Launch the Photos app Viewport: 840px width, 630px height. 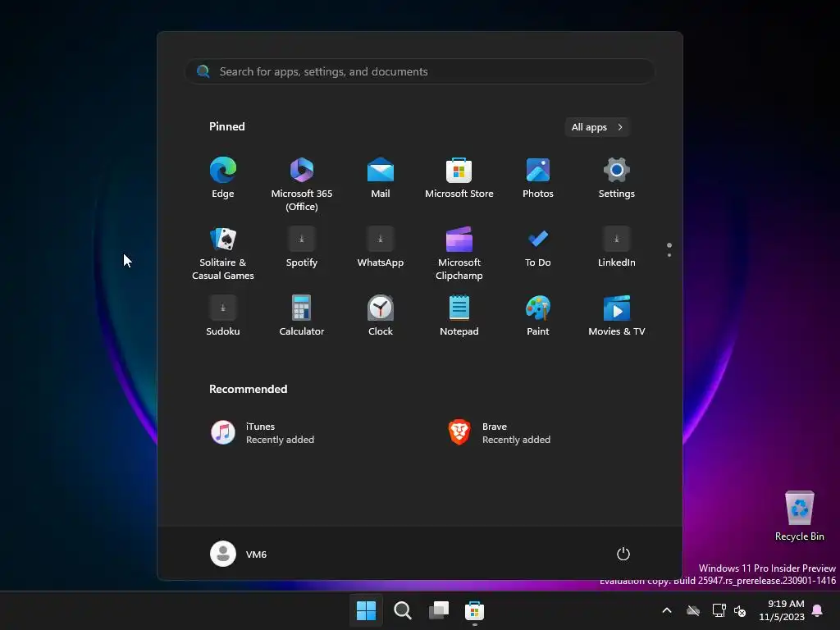[538, 178]
